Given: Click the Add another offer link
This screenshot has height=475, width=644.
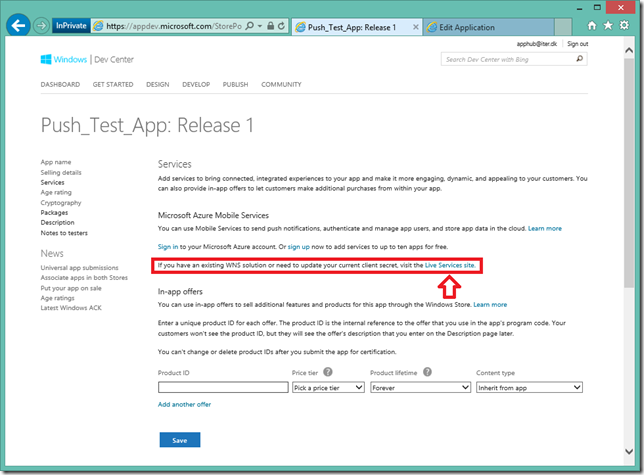Looking at the screenshot, I should 184,404.
